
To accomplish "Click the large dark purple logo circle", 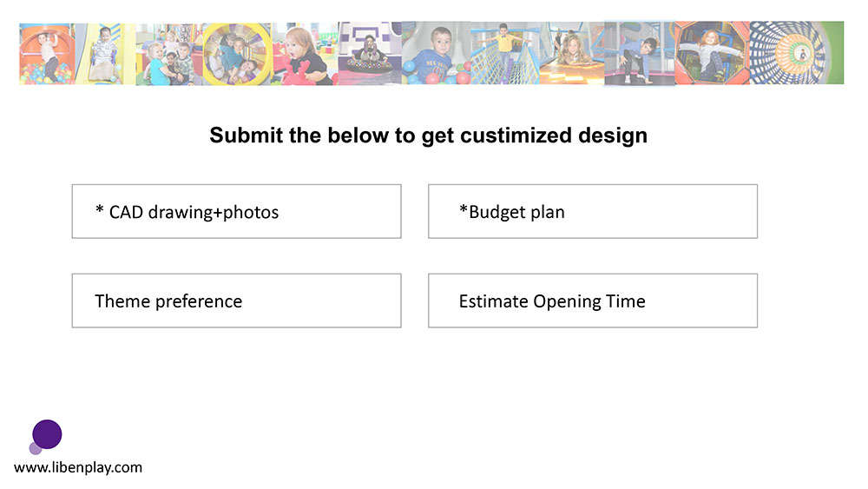I will point(47,433).
